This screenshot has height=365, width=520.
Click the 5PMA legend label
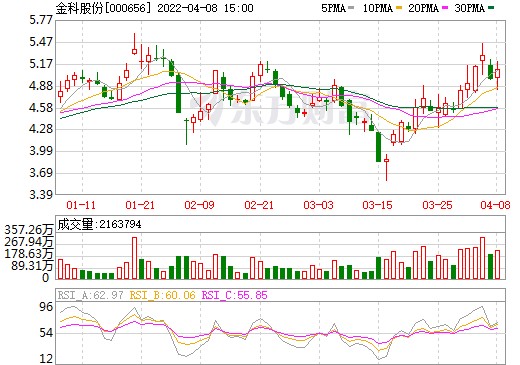(x=334, y=8)
